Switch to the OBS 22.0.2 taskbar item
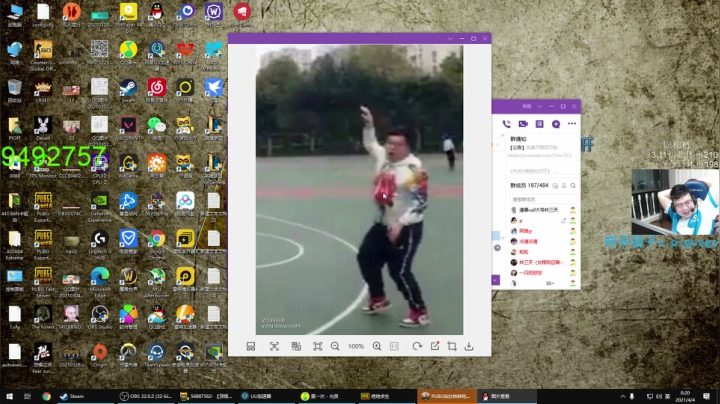Screen dimensions: 720x404 146,396
